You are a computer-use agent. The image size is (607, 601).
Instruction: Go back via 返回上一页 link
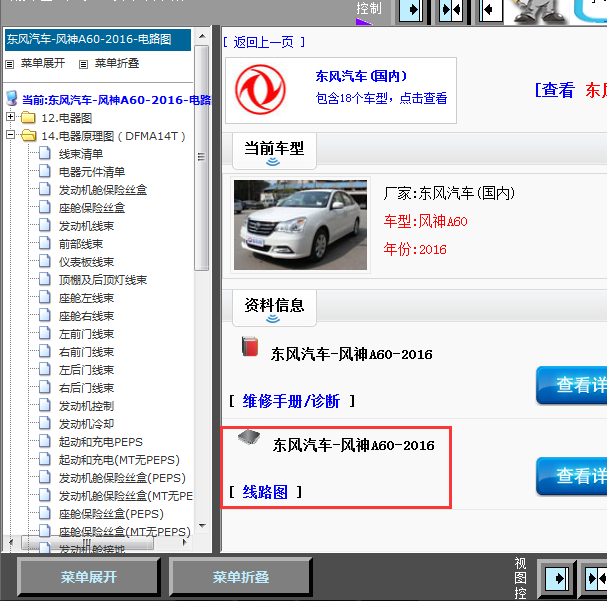click(264, 42)
